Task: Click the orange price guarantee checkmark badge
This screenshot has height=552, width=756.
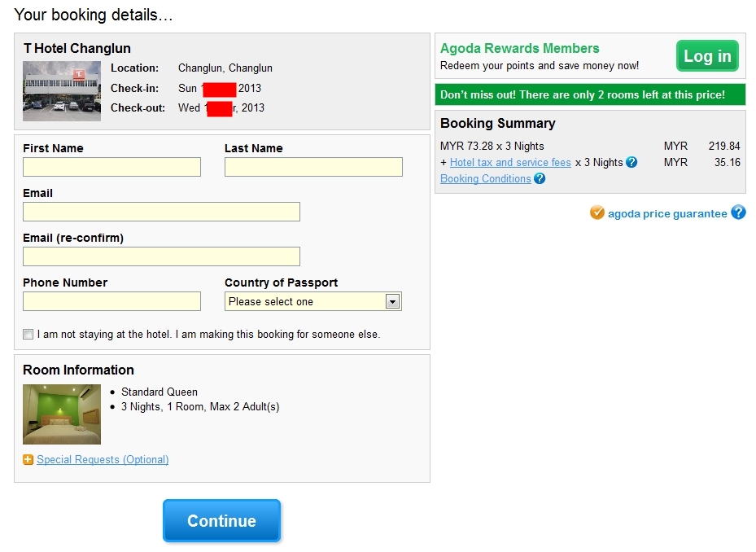Action: click(x=597, y=213)
